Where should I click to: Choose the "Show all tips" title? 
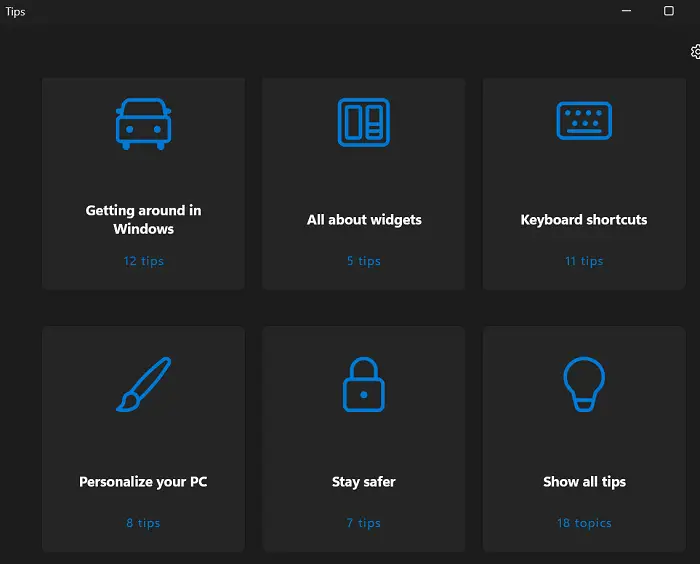(x=584, y=482)
